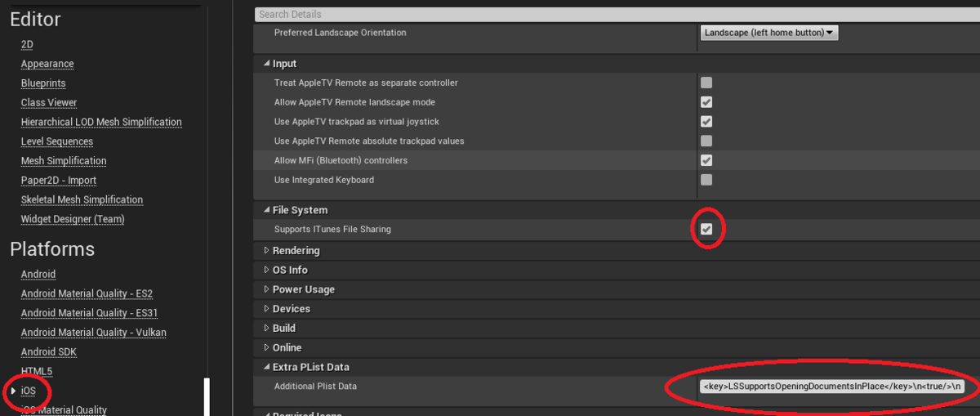The height and width of the screenshot is (416, 980).
Task: Click the sidebar vertical scrollbar
Action: (x=207, y=397)
